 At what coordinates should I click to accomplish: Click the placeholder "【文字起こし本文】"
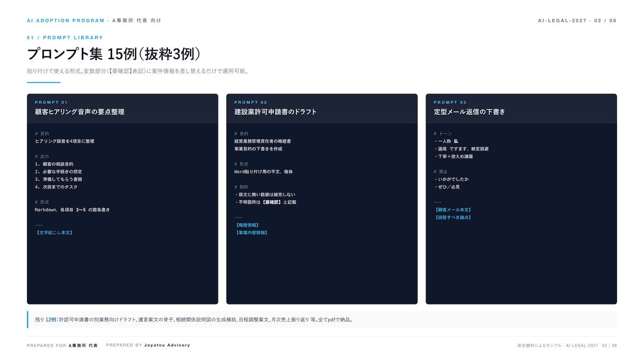53,233
